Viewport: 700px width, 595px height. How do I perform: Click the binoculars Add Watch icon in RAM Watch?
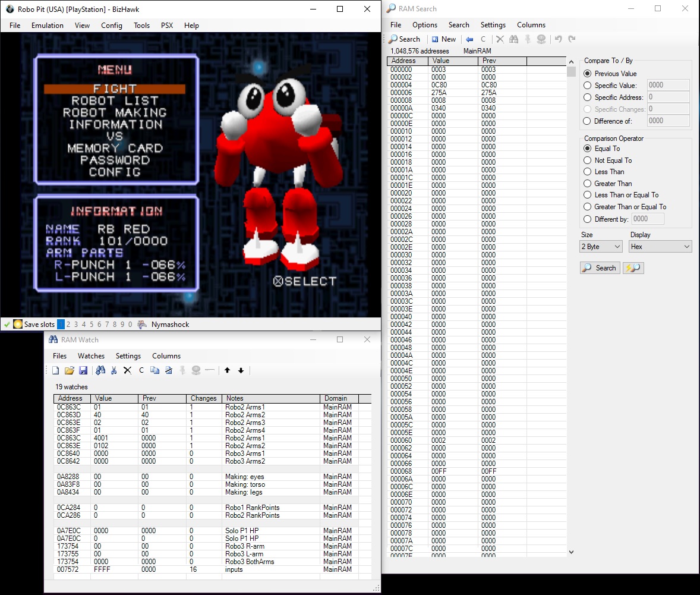pyautogui.click(x=100, y=370)
